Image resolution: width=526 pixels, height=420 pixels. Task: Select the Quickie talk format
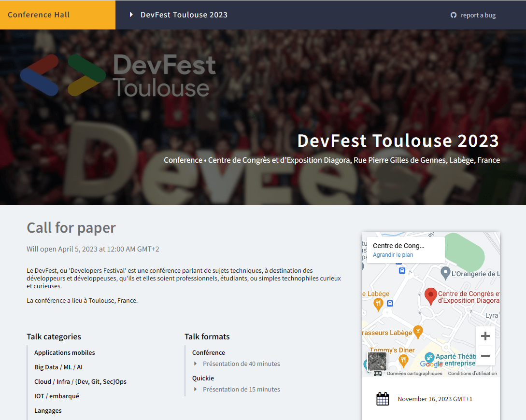[x=203, y=378]
